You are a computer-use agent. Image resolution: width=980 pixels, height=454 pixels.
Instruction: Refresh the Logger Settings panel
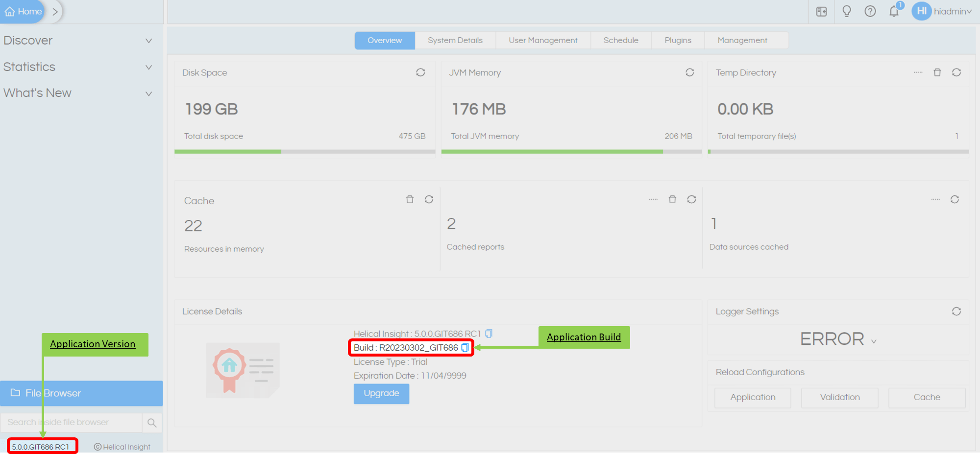pyautogui.click(x=956, y=311)
